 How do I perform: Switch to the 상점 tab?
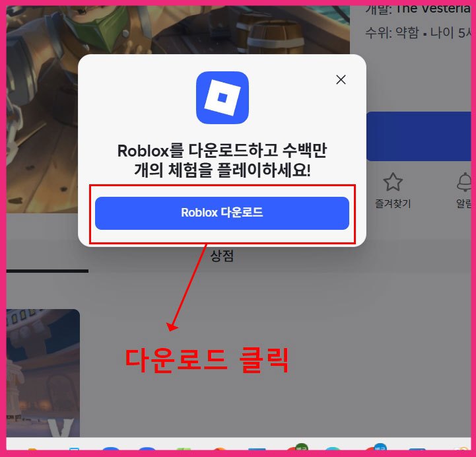coord(222,256)
